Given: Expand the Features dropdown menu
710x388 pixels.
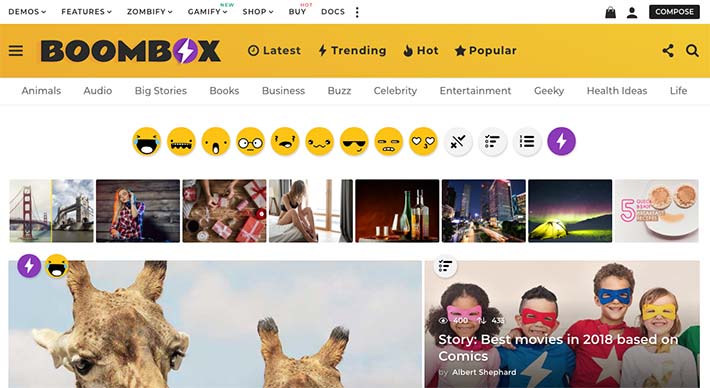Looking at the screenshot, I should point(86,12).
